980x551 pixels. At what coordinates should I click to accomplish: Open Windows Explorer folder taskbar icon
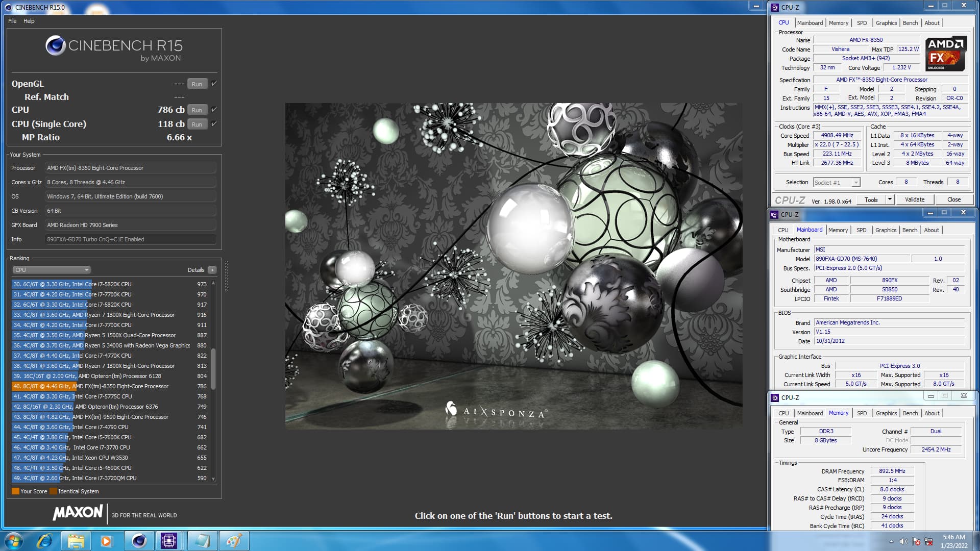coord(76,541)
